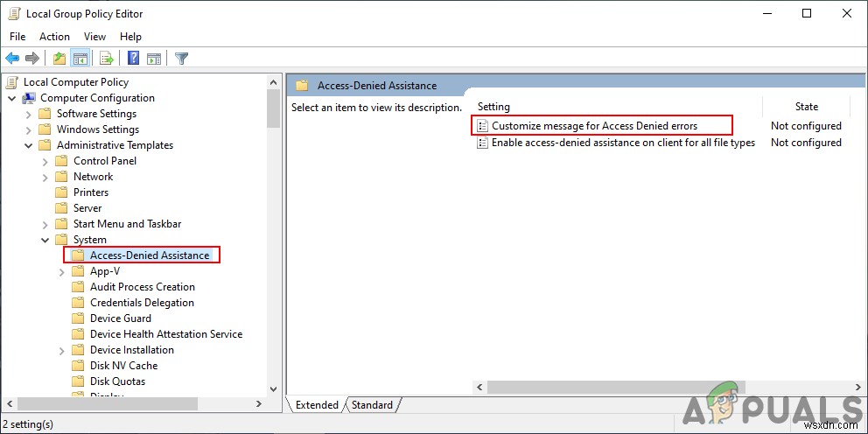Expand the App-V node
This screenshot has height=434, width=868.
pyautogui.click(x=62, y=271)
